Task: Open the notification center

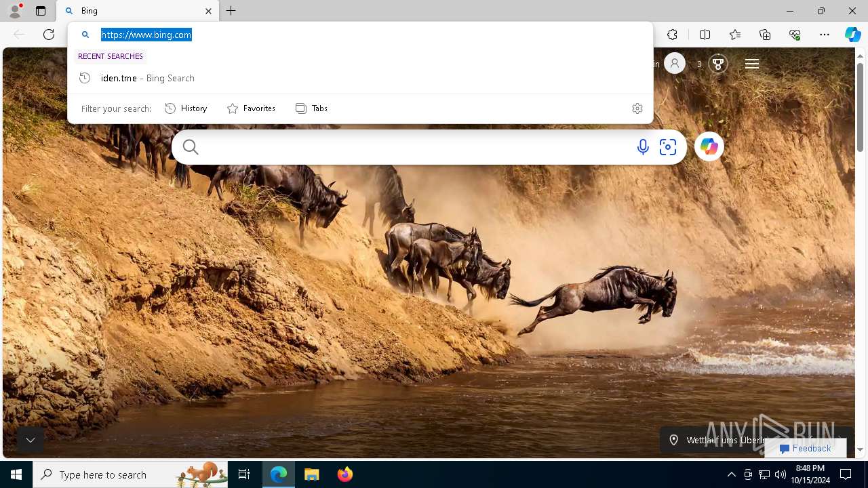Action: point(846,474)
